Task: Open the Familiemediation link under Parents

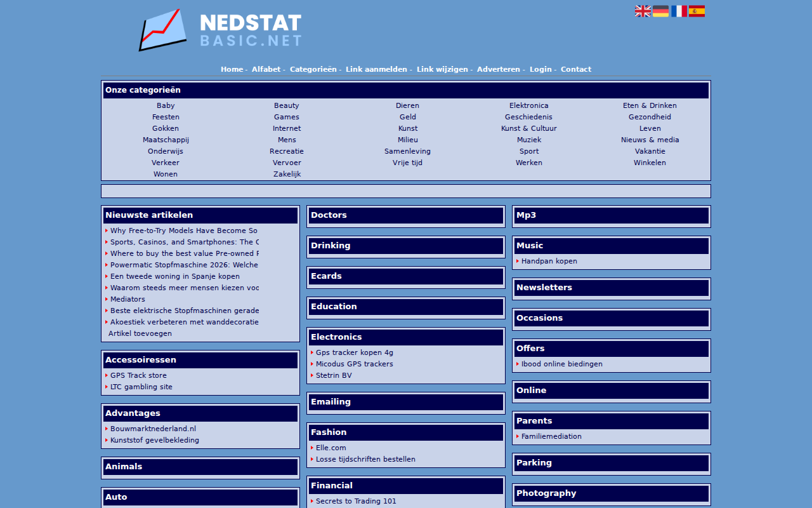Action: click(x=551, y=436)
